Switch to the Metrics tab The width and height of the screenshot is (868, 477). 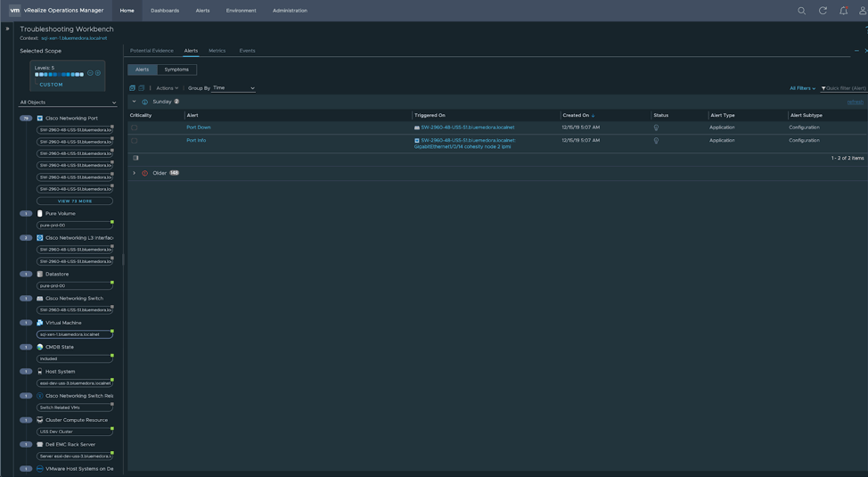pyautogui.click(x=217, y=51)
